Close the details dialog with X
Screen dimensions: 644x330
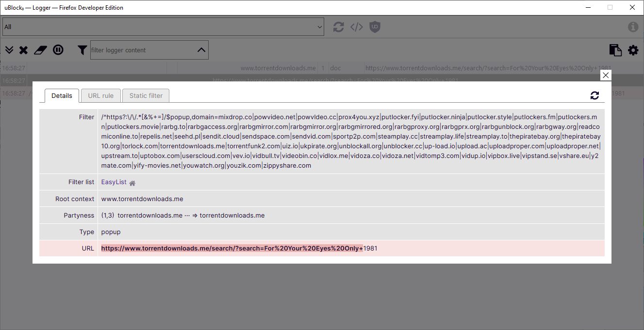[606, 75]
